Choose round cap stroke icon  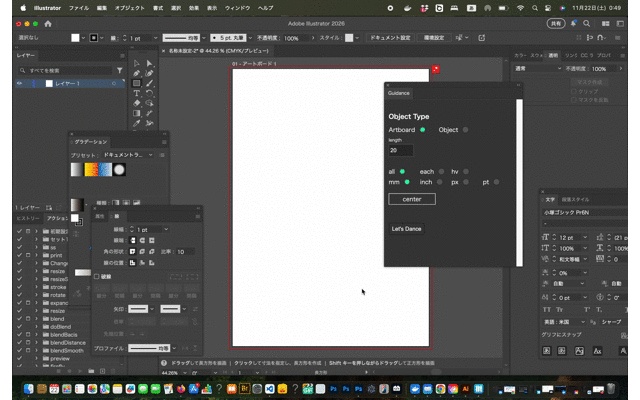coord(142,240)
